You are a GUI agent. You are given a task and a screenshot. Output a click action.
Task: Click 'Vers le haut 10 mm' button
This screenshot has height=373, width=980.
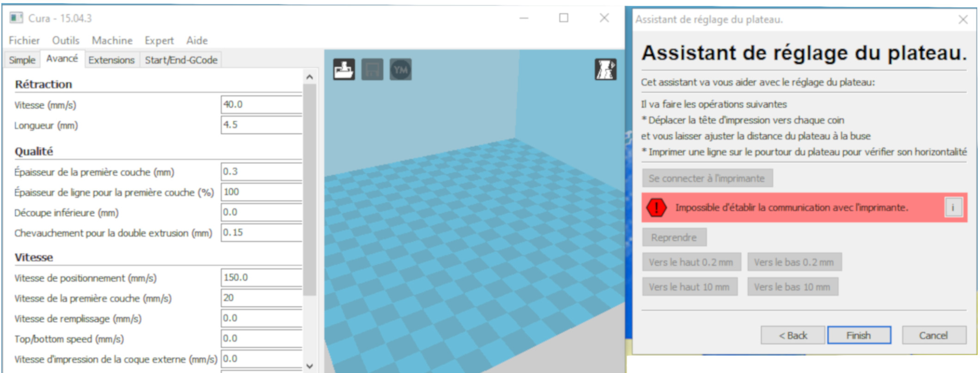click(689, 287)
